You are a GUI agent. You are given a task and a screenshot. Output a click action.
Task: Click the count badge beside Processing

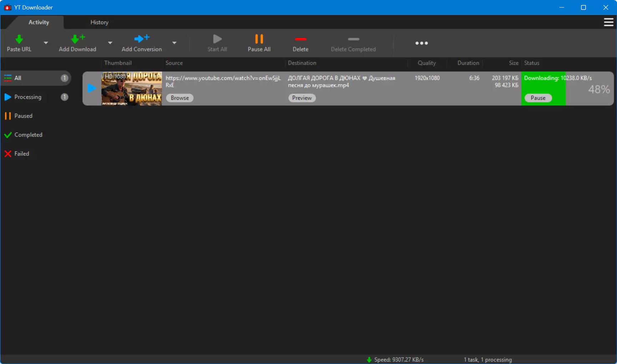[64, 97]
